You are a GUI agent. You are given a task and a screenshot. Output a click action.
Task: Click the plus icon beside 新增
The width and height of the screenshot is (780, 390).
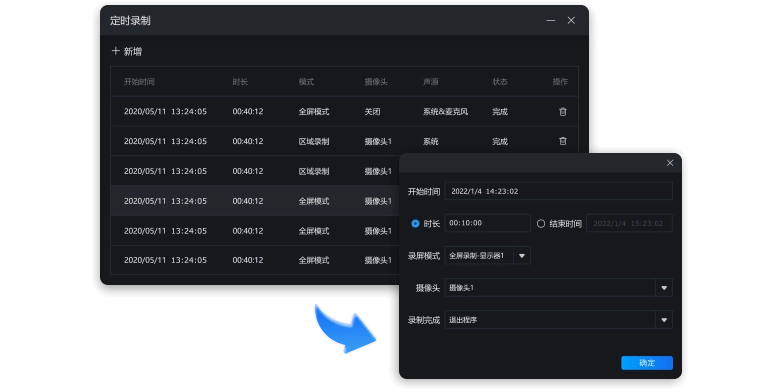coord(115,51)
